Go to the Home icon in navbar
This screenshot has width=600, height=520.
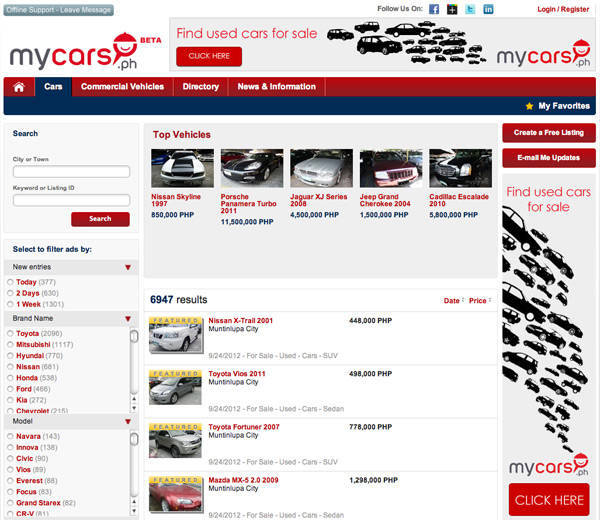pyautogui.click(x=19, y=87)
